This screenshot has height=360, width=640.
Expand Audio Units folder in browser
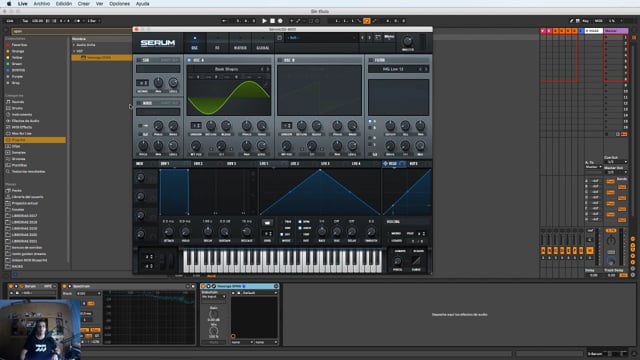click(74, 45)
